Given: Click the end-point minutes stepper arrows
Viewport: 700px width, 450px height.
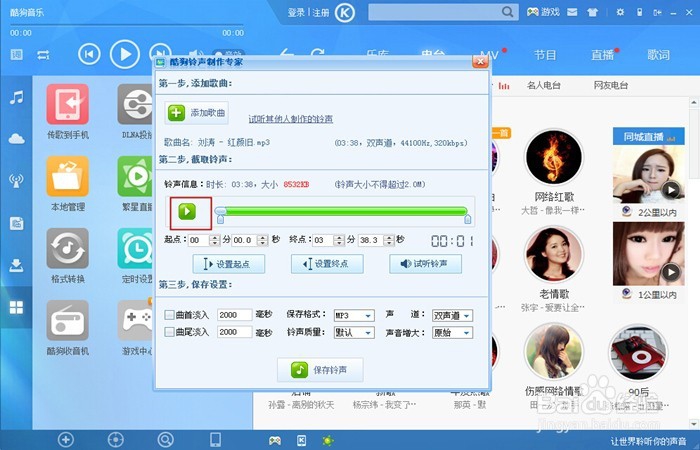Looking at the screenshot, I should pyautogui.click(x=339, y=240).
